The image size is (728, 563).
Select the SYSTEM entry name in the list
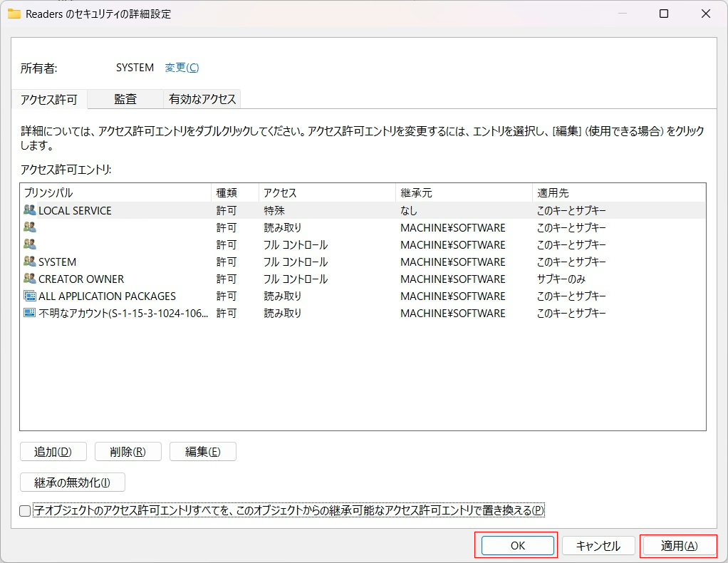58,262
